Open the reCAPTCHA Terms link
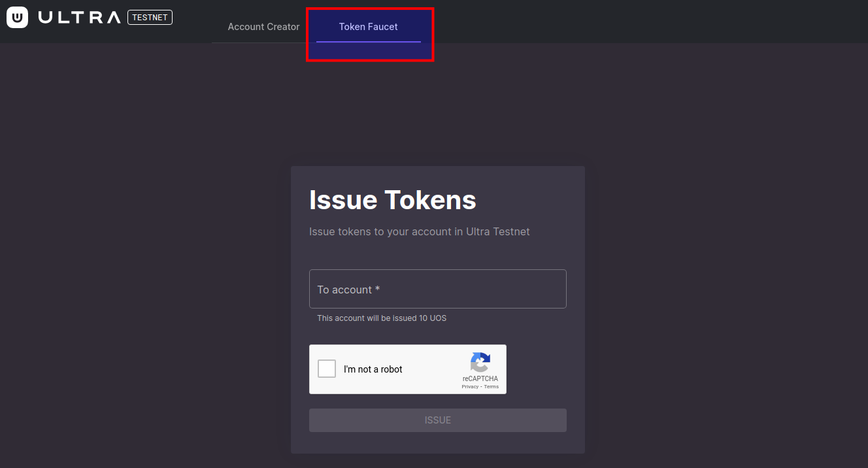Viewport: 868px width, 468px height. coord(491,386)
